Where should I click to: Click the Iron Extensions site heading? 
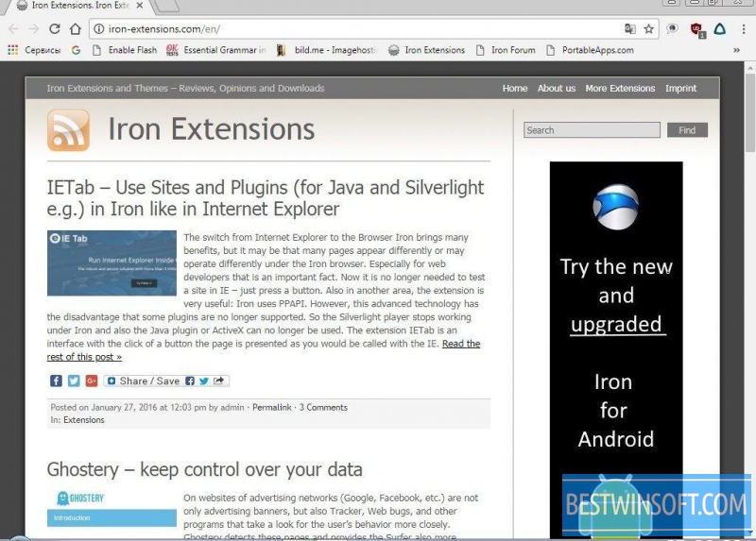tap(211, 129)
